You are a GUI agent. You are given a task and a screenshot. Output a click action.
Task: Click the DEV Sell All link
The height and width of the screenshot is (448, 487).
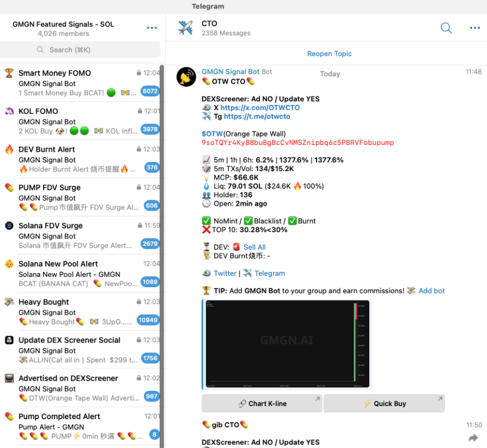(254, 248)
